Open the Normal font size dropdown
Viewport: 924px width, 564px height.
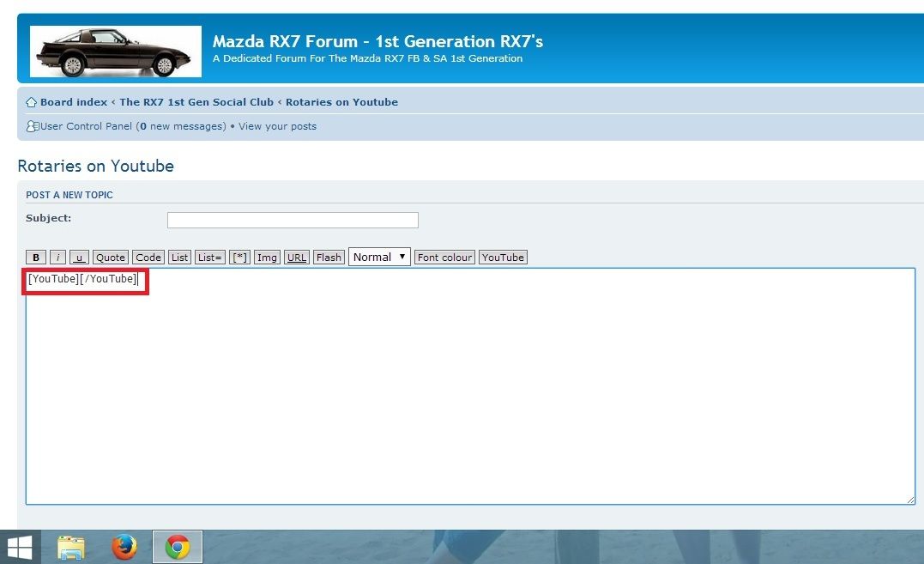(379, 257)
